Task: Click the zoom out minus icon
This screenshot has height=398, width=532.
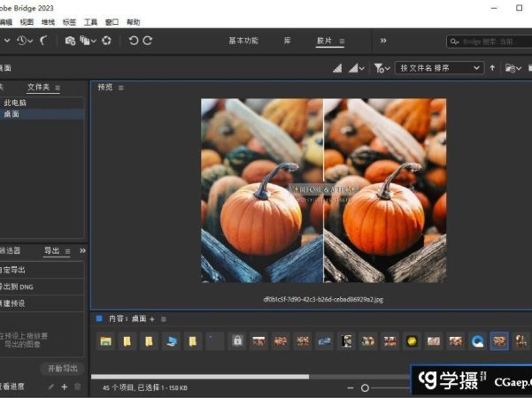Action: 351,388
